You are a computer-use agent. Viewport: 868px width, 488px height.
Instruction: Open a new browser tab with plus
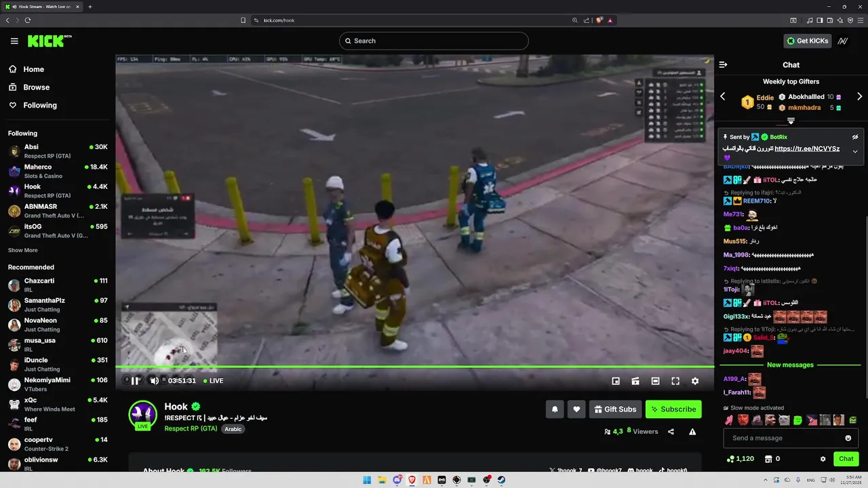pos(90,7)
